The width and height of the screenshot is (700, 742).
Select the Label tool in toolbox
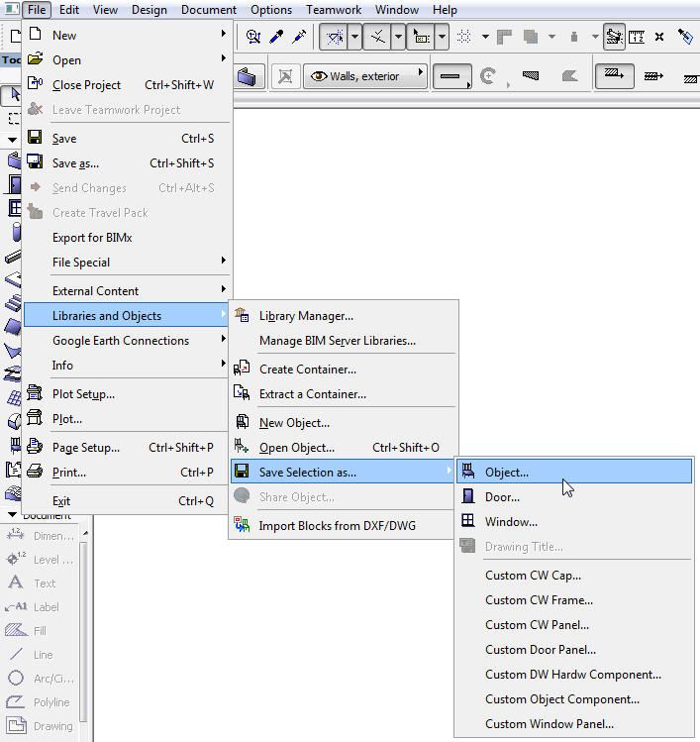[x=32, y=606]
